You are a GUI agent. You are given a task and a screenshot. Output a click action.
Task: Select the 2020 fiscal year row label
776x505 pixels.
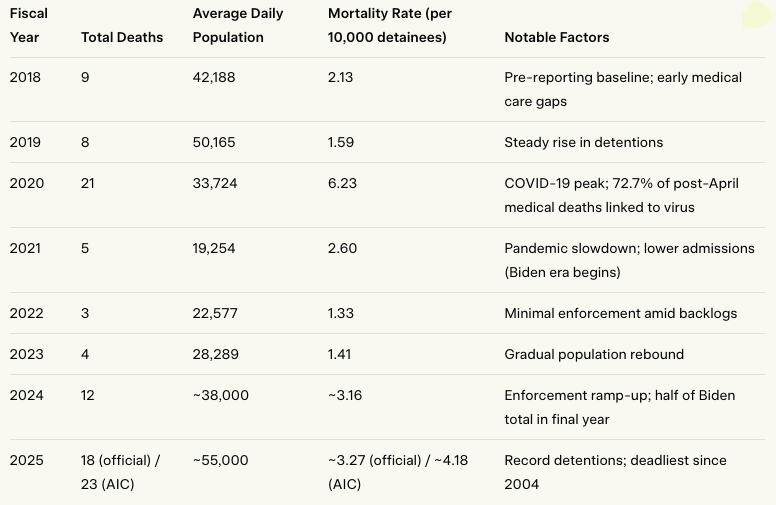[x=25, y=183]
